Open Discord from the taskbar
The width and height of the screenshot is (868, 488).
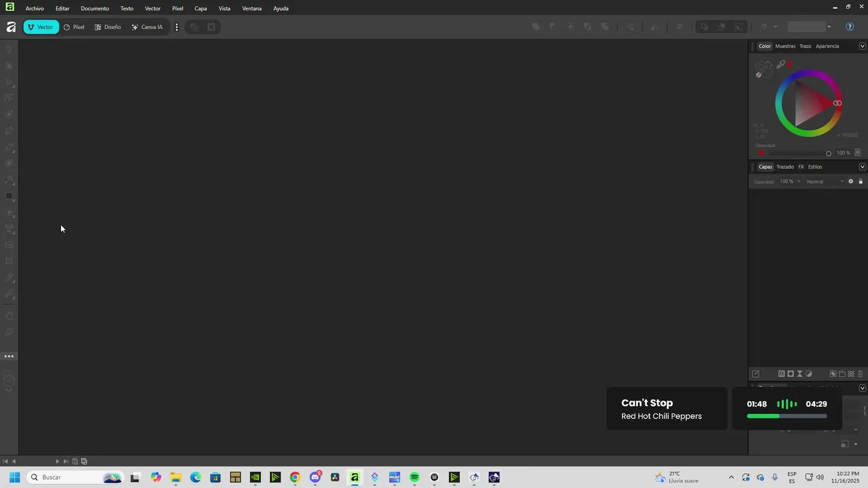coord(315,478)
